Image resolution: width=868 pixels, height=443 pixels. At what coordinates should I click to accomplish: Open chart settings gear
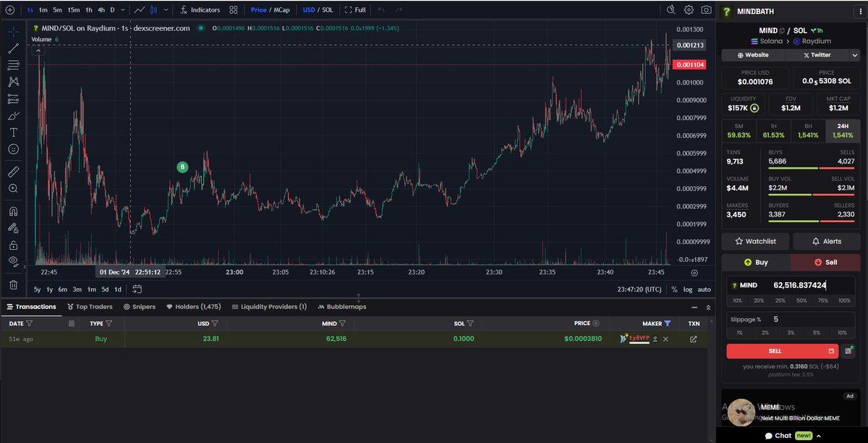pos(688,10)
